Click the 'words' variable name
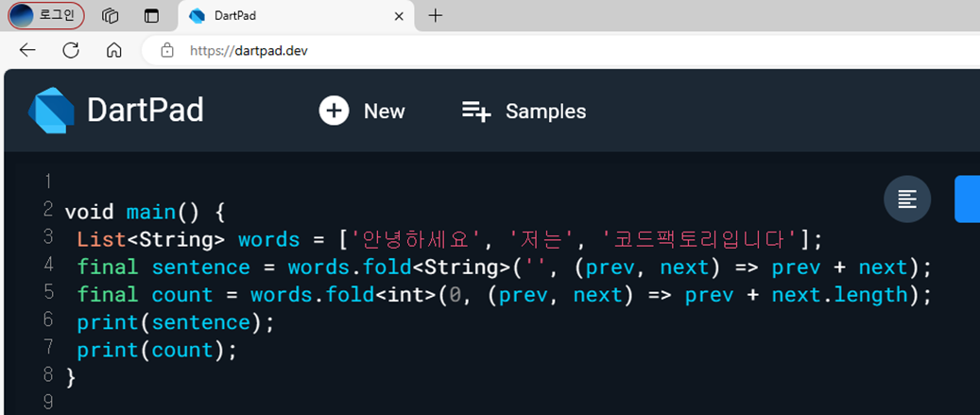This screenshot has width=980, height=415. (x=269, y=240)
